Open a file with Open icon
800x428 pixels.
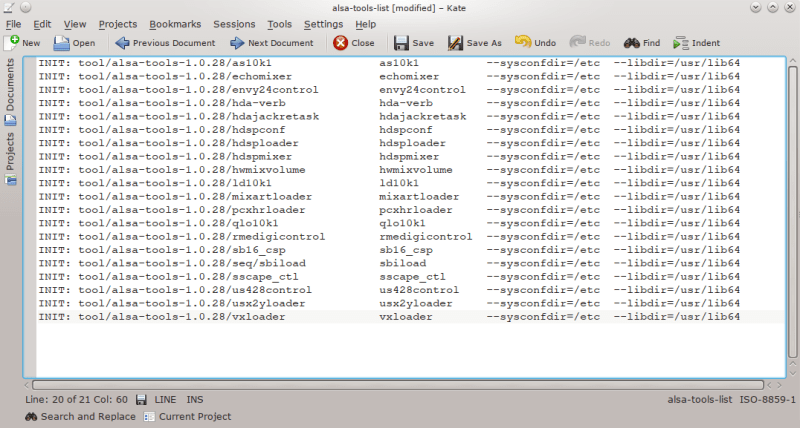coord(62,43)
